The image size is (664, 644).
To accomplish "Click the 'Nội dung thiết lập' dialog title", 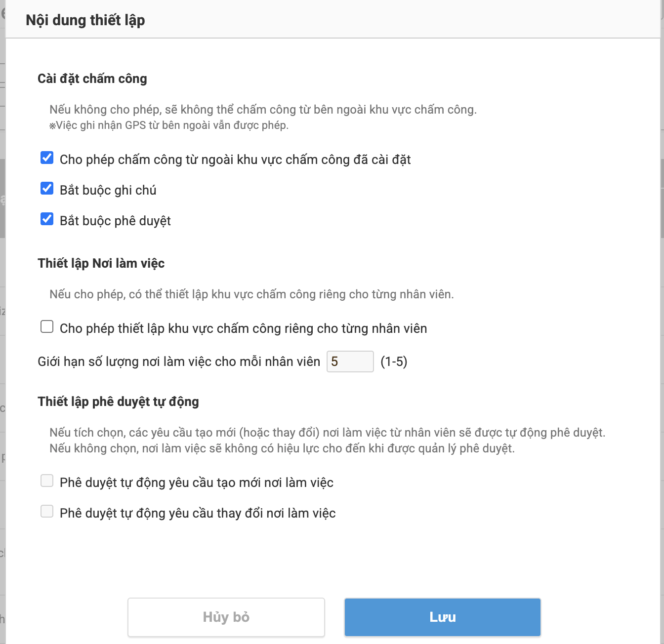I will [85, 20].
